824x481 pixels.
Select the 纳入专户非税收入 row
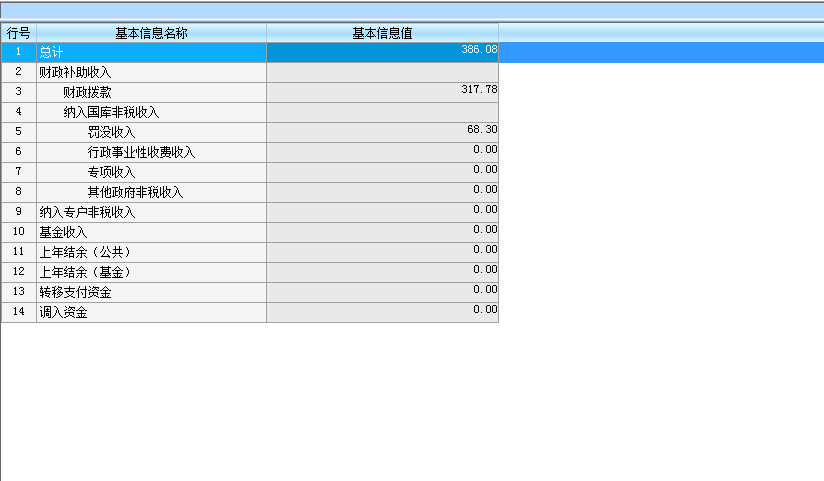pos(87,212)
